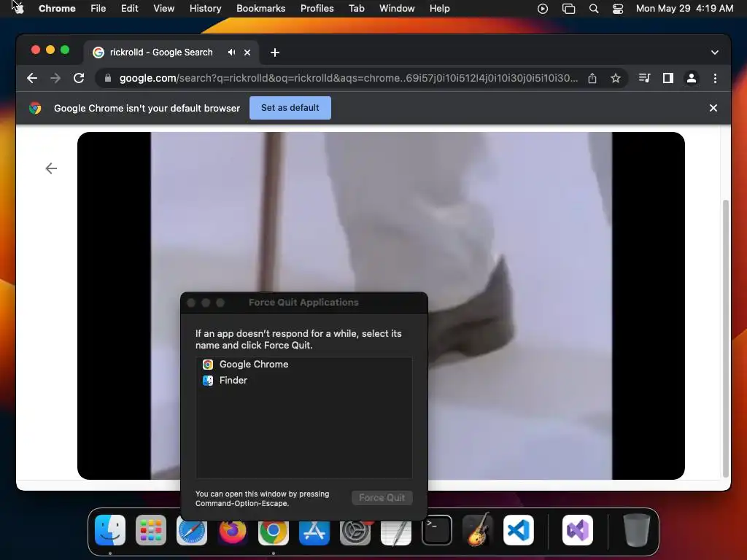Dismiss the default browser infobar
The width and height of the screenshot is (747, 560).
tap(713, 108)
